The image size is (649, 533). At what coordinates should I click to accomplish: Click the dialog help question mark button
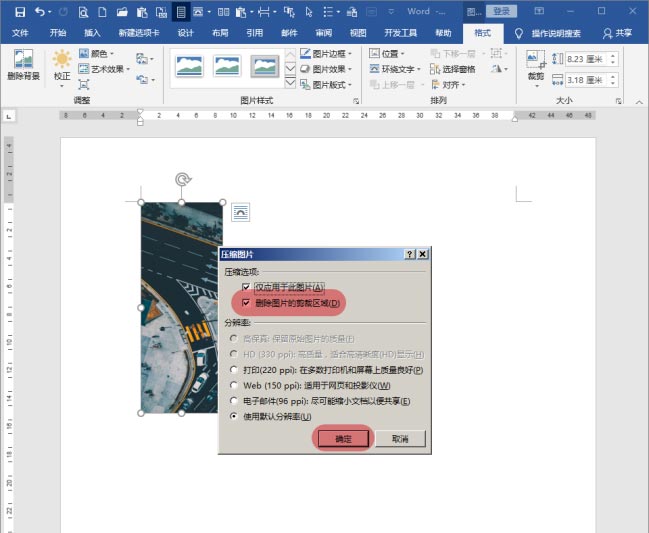(x=410, y=255)
